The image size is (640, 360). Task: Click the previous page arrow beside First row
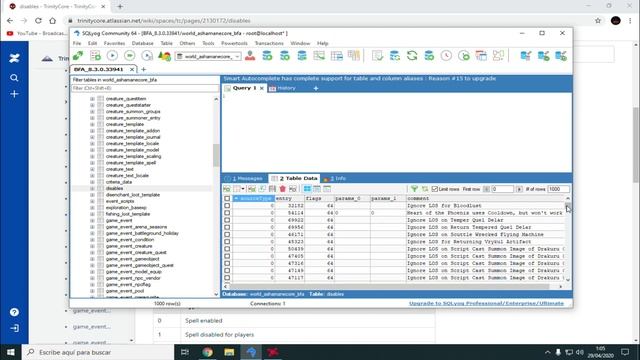[486, 189]
